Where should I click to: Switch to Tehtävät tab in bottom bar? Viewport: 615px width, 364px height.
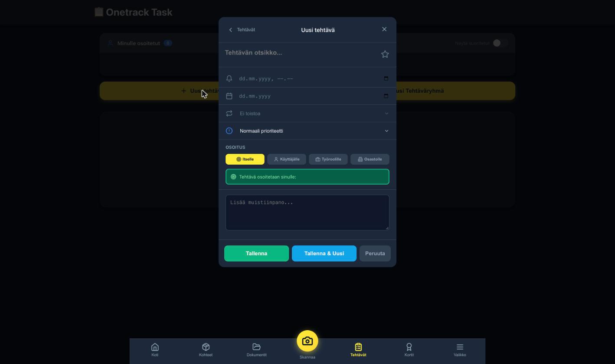tap(358, 350)
